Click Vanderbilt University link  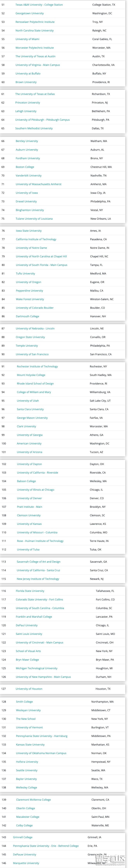tap(29, 175)
